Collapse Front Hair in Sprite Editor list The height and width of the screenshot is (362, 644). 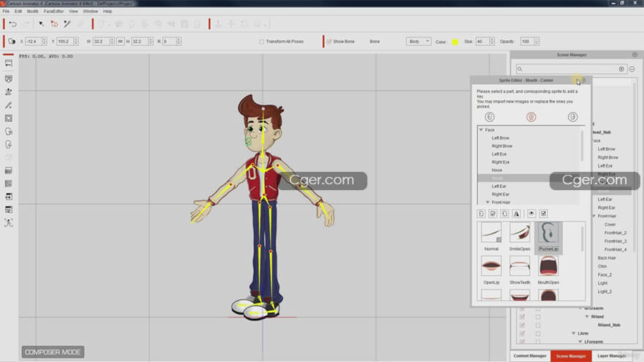(x=487, y=202)
